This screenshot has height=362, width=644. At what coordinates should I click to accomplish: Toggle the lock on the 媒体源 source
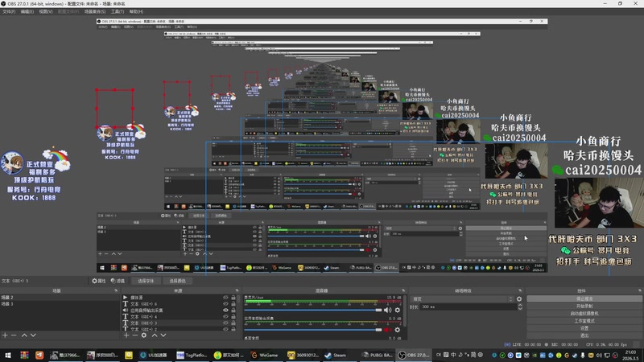233,297
